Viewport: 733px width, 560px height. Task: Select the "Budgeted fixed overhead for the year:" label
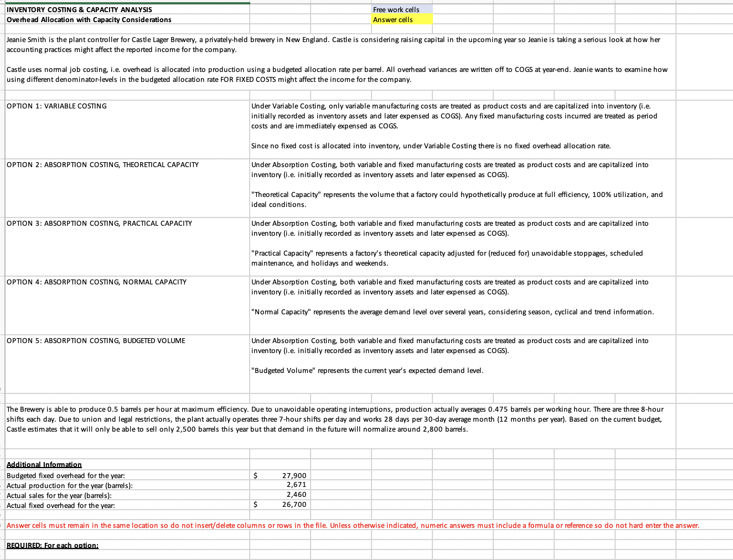click(66, 475)
